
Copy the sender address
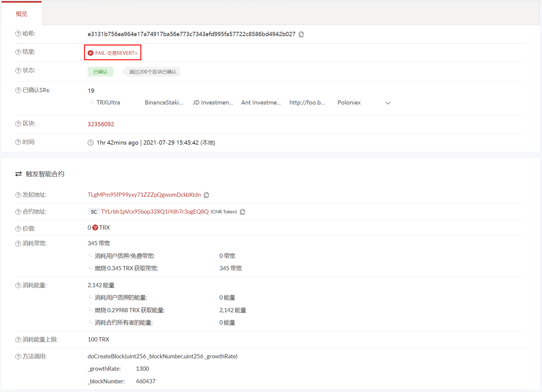click(207, 195)
